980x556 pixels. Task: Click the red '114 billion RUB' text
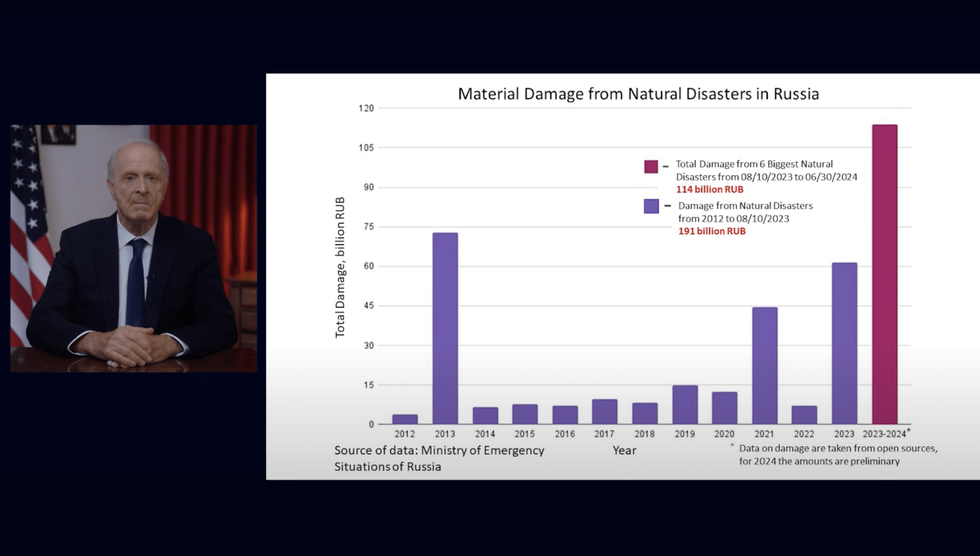pyautogui.click(x=709, y=189)
